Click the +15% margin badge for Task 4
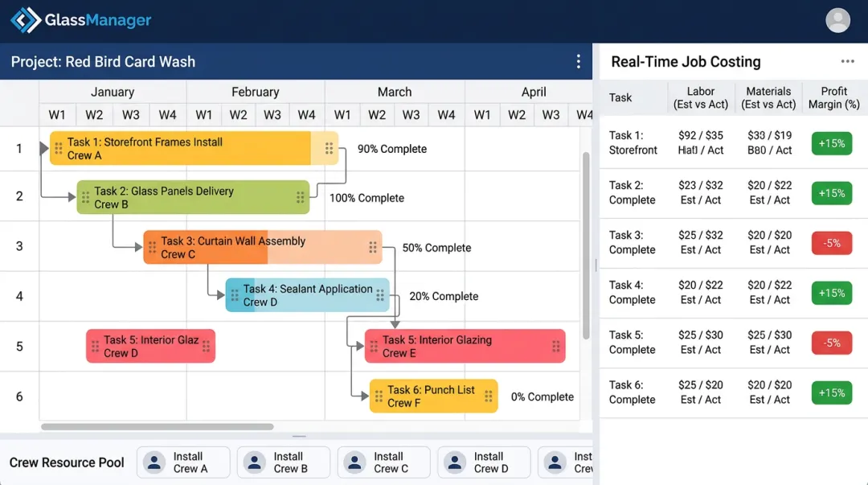 (832, 294)
